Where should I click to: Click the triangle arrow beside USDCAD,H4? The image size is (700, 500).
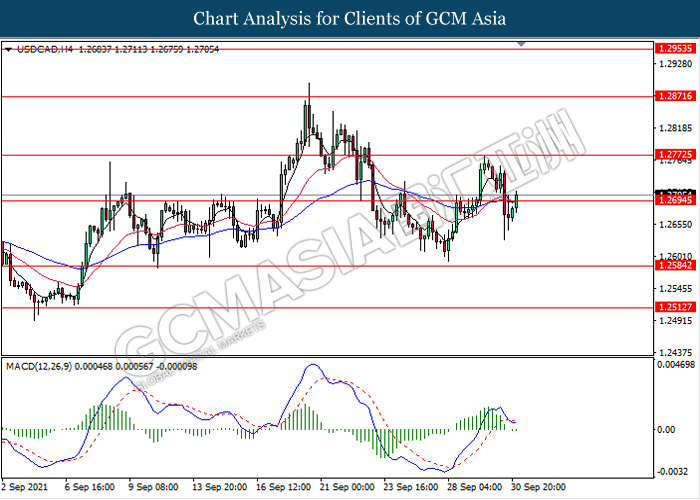8,48
